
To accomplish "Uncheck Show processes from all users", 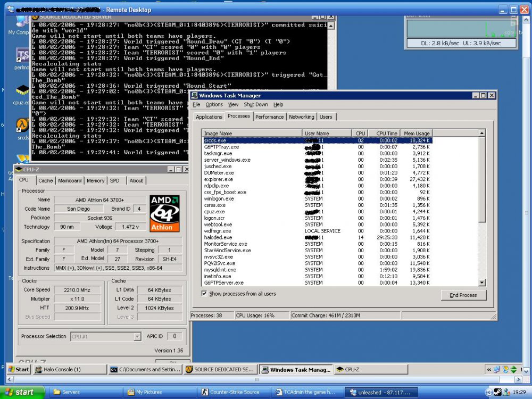I will [x=205, y=293].
